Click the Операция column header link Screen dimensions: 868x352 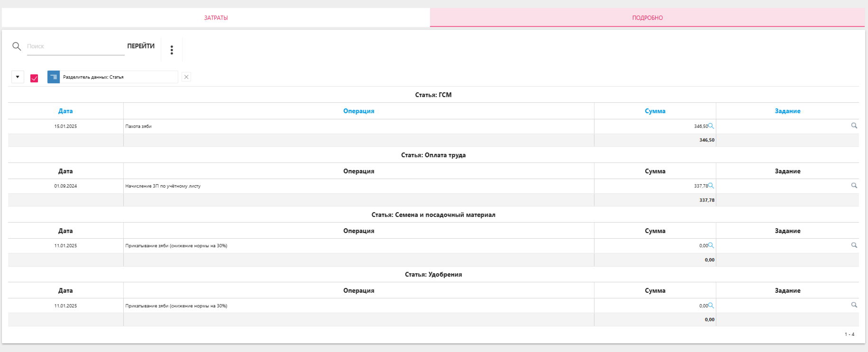(358, 111)
